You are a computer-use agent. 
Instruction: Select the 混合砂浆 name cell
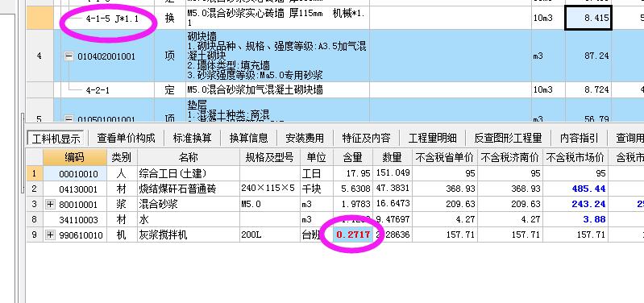[189, 204]
